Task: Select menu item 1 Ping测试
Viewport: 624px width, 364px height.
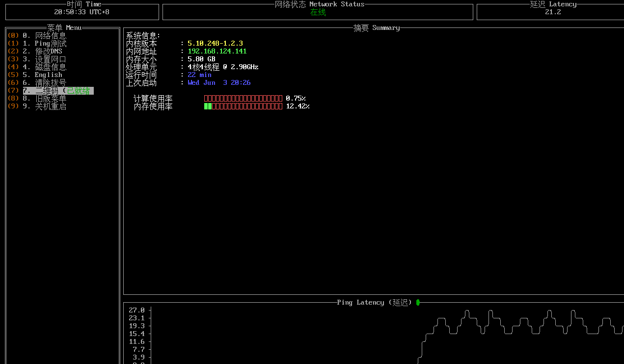Action: point(44,43)
